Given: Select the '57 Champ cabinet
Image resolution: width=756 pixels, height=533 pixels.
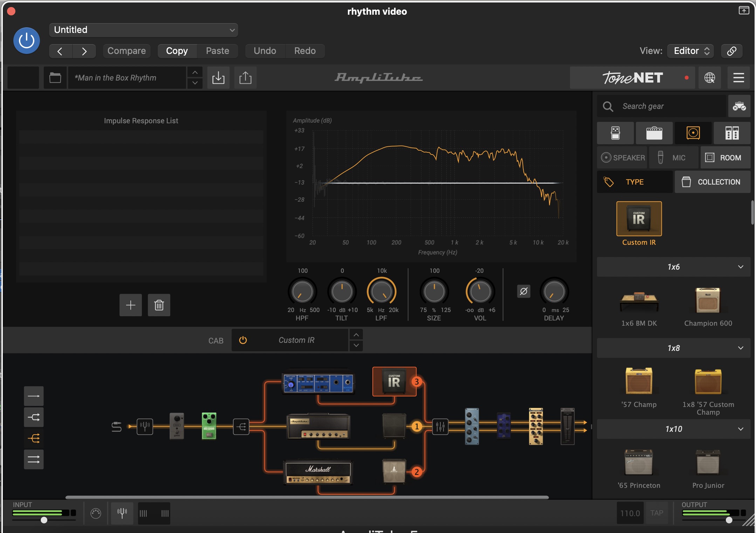Looking at the screenshot, I should (x=639, y=381).
